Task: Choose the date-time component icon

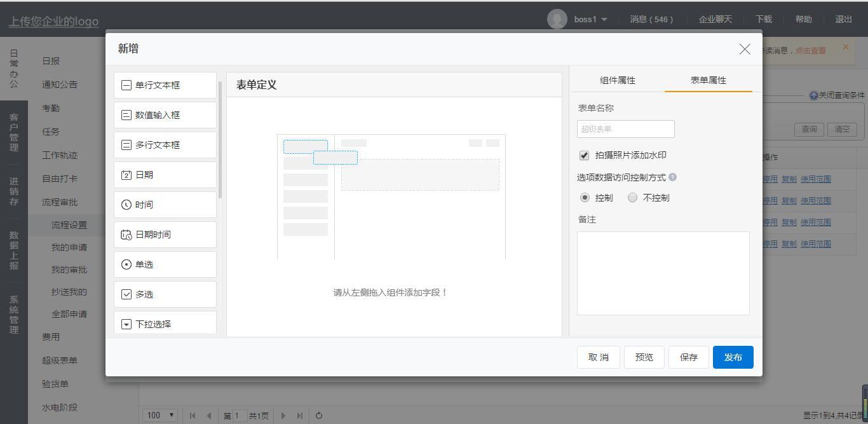Action: (x=126, y=235)
